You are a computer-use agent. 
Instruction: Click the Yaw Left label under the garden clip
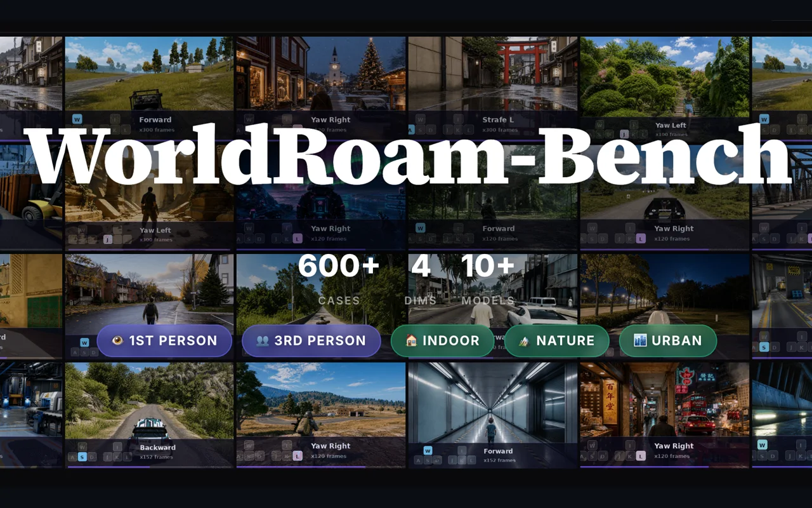[x=671, y=126]
